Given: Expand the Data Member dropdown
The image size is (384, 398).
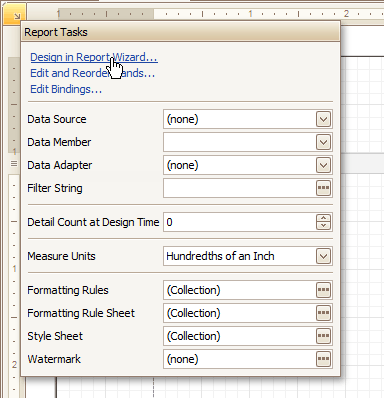Looking at the screenshot, I should [323, 142].
